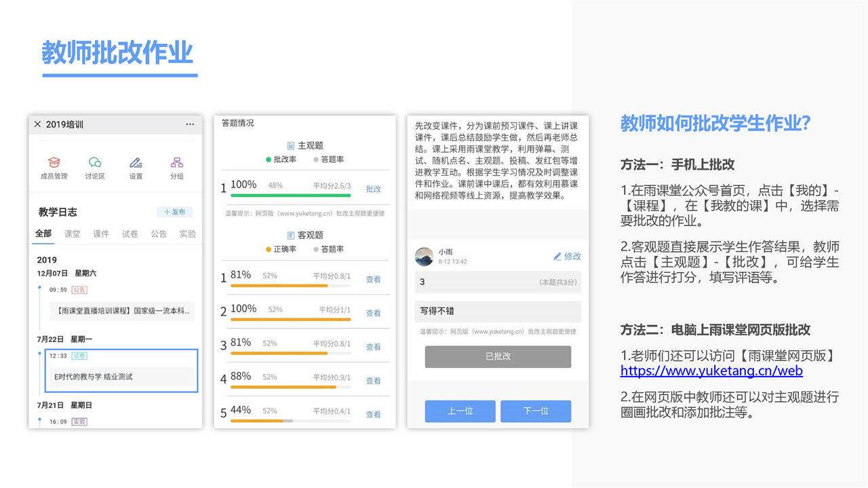Click the orange 正确率 legend dot
The height and width of the screenshot is (488, 868).
point(269,249)
